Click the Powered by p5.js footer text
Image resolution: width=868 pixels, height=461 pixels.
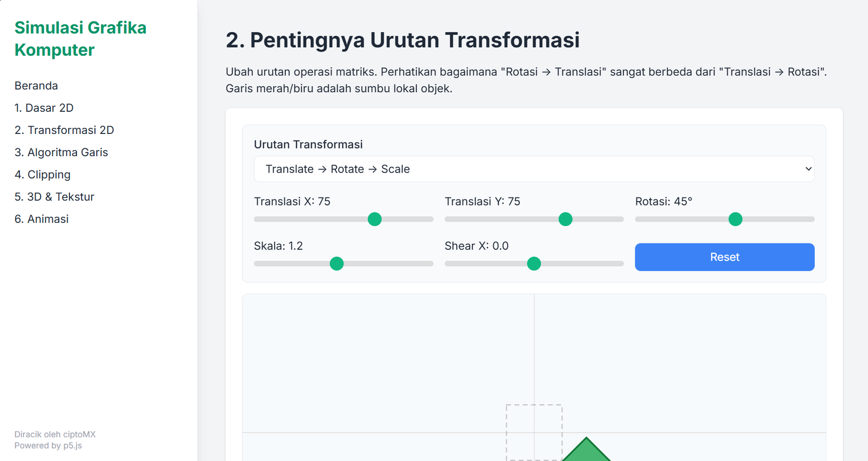(x=48, y=446)
